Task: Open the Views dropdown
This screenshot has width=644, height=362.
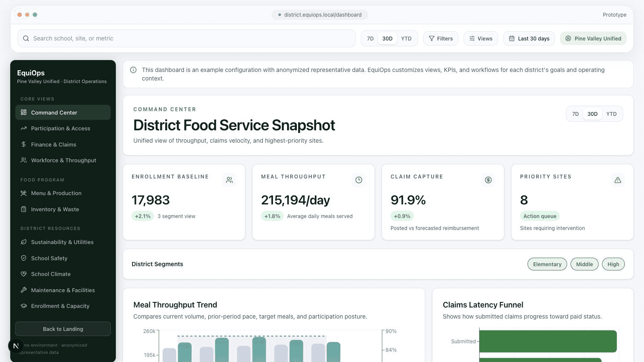Action: click(480, 38)
